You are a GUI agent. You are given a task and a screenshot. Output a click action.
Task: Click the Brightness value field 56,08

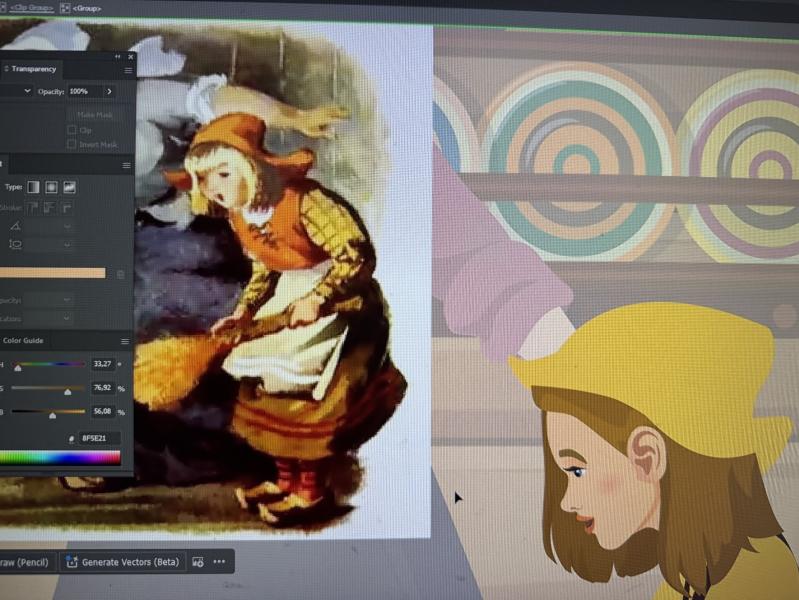pos(103,411)
